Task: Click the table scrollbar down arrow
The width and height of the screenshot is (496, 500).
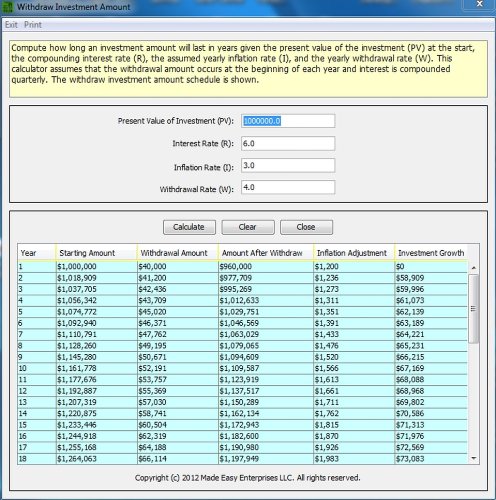Action: (x=474, y=459)
